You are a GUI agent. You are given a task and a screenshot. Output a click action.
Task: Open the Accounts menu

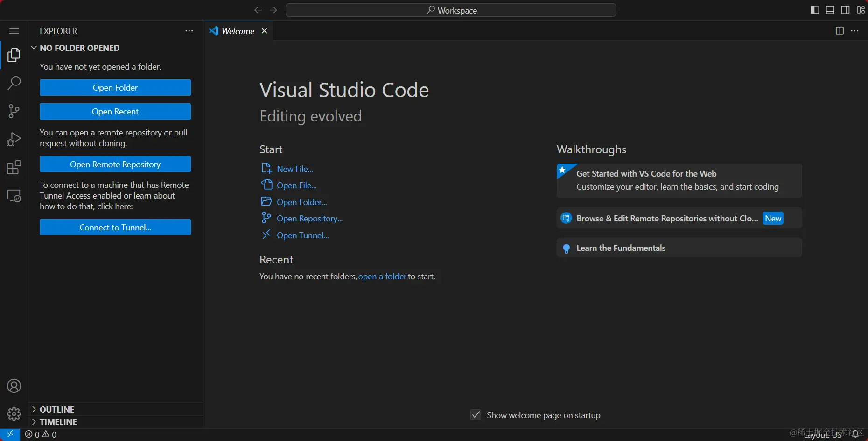tap(14, 386)
